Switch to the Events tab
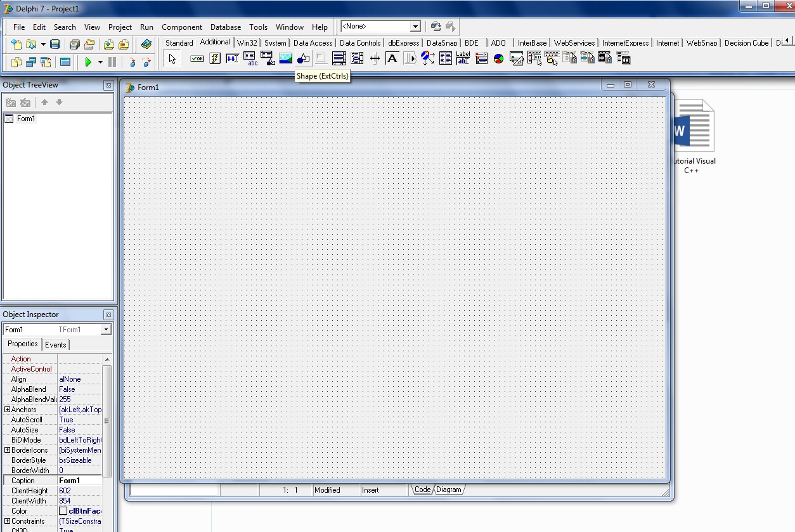 [56, 344]
